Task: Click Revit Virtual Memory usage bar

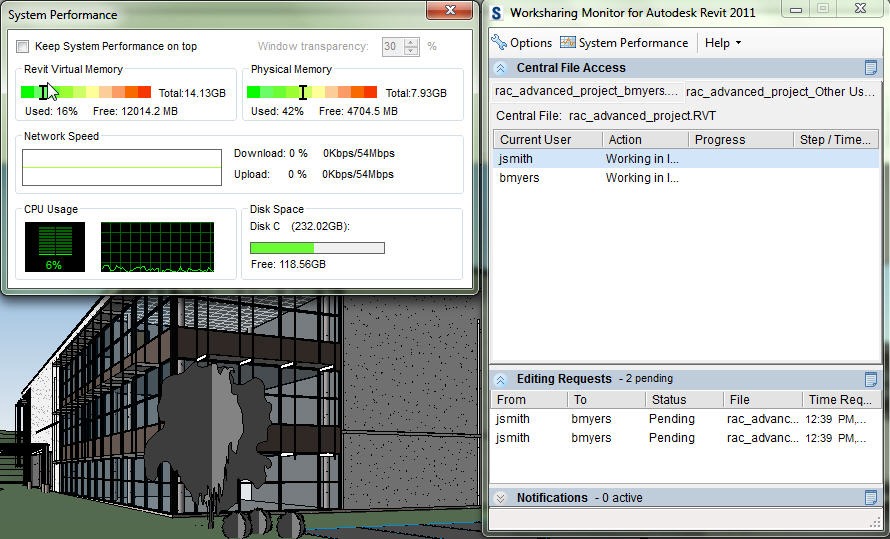Action: pyautogui.click(x=86, y=92)
